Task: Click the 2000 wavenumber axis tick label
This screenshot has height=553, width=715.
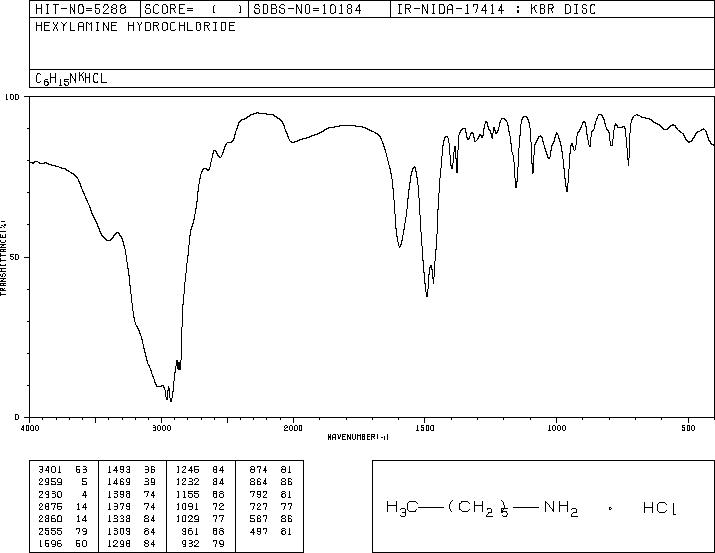Action: point(293,428)
